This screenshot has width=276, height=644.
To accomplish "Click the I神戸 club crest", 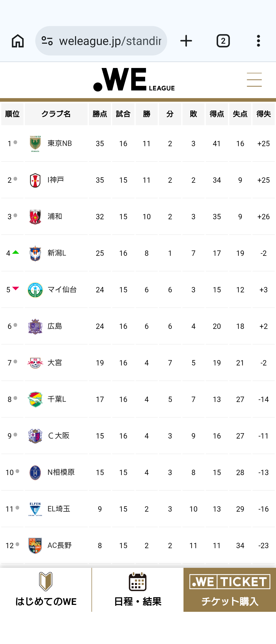I will pyautogui.click(x=35, y=180).
